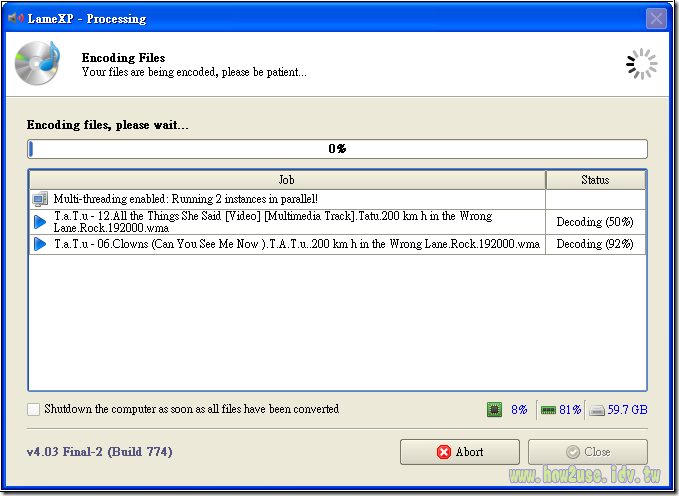
Task: Select the 'All the Things She Said' job row
Action: point(290,221)
